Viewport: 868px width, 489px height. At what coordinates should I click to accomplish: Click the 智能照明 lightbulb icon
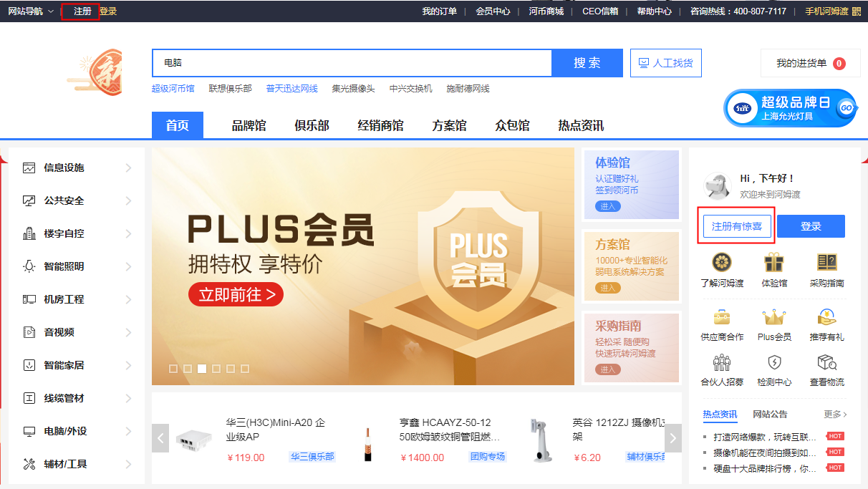point(29,266)
